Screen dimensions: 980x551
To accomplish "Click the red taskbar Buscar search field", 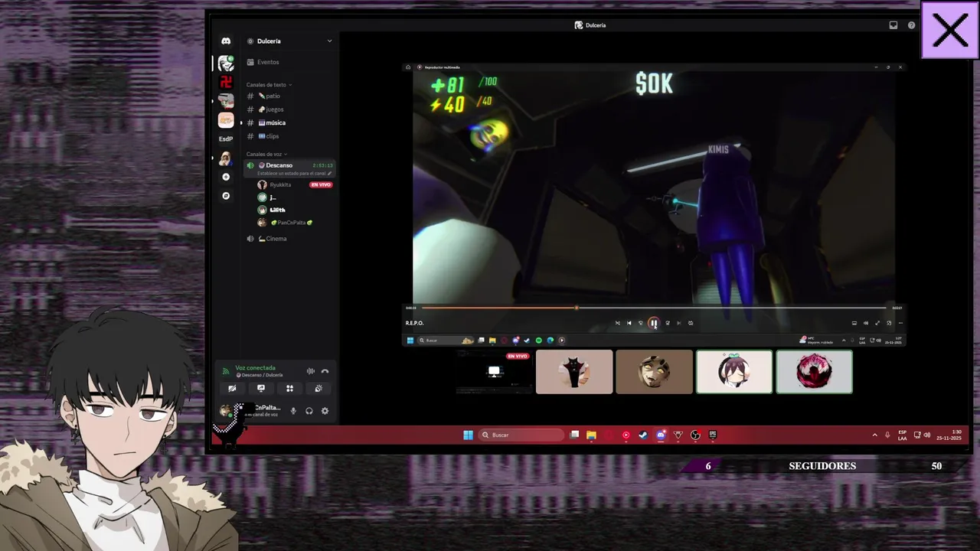I will [x=521, y=435].
